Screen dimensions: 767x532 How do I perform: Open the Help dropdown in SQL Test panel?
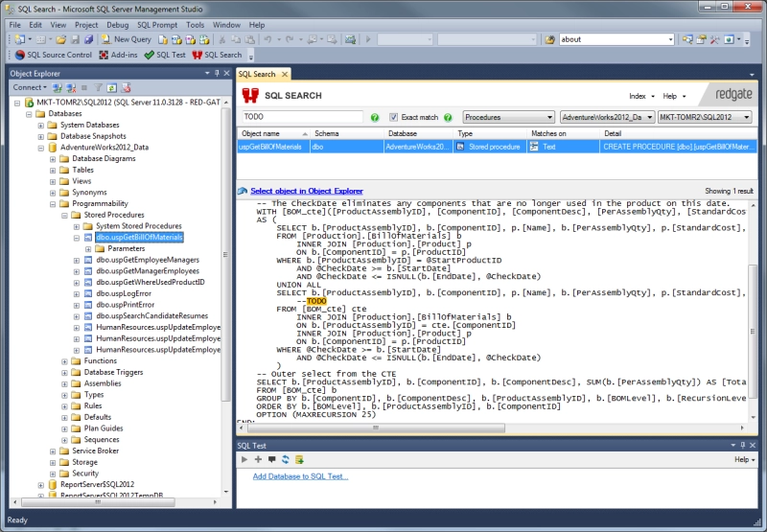coord(745,460)
